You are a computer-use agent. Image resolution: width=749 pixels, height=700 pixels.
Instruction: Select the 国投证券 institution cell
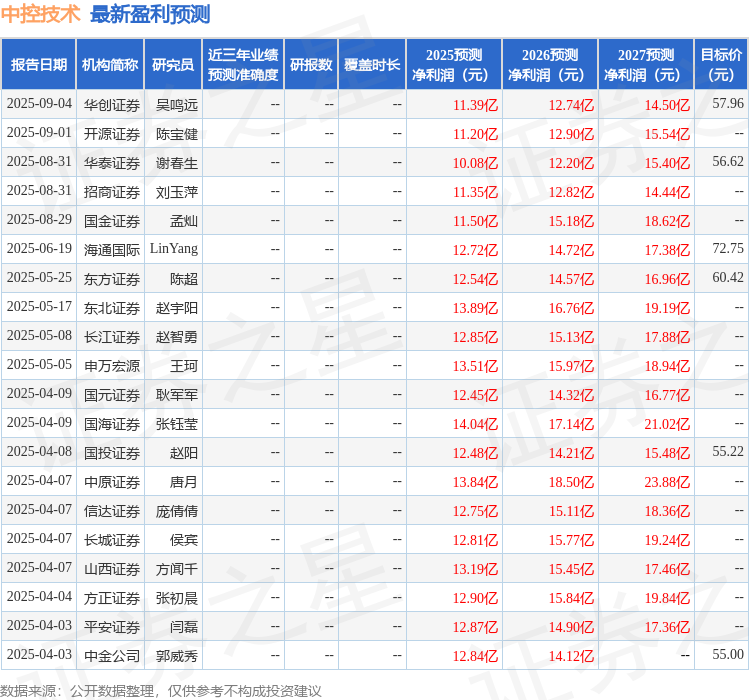(x=112, y=453)
